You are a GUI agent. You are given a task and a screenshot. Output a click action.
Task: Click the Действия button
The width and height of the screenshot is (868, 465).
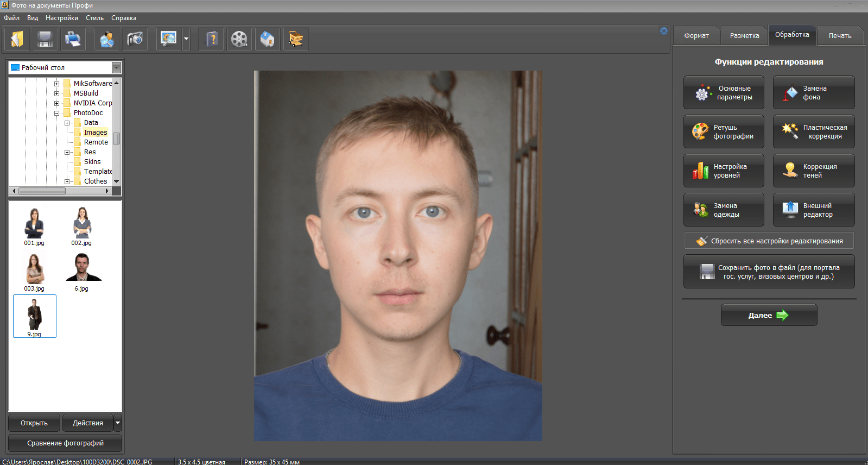coord(88,423)
